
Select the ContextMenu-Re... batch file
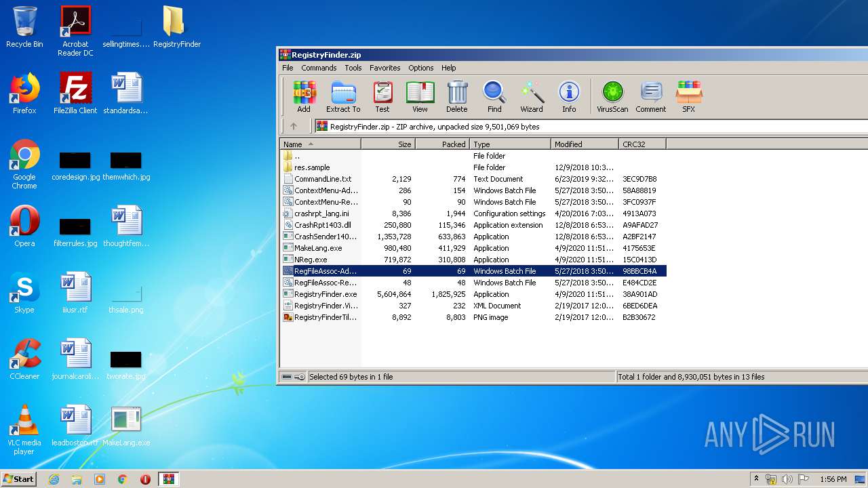(x=473, y=202)
